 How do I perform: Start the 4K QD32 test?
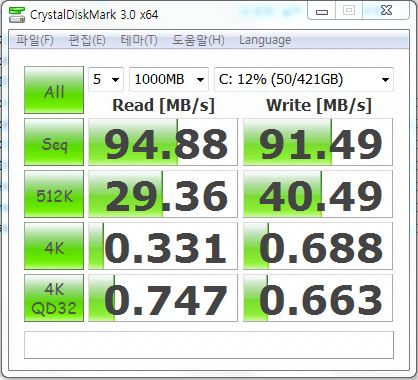point(54,298)
